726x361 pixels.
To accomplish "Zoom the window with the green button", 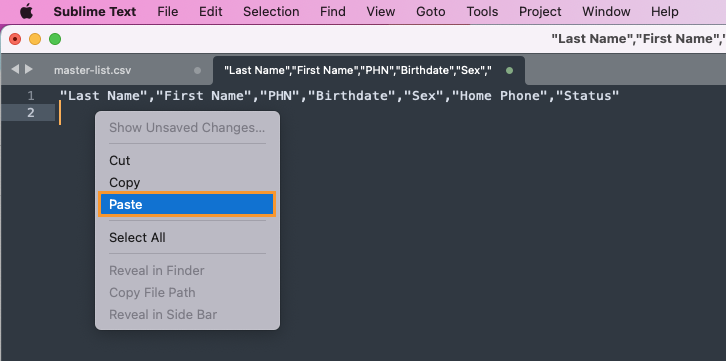I will 55,39.
